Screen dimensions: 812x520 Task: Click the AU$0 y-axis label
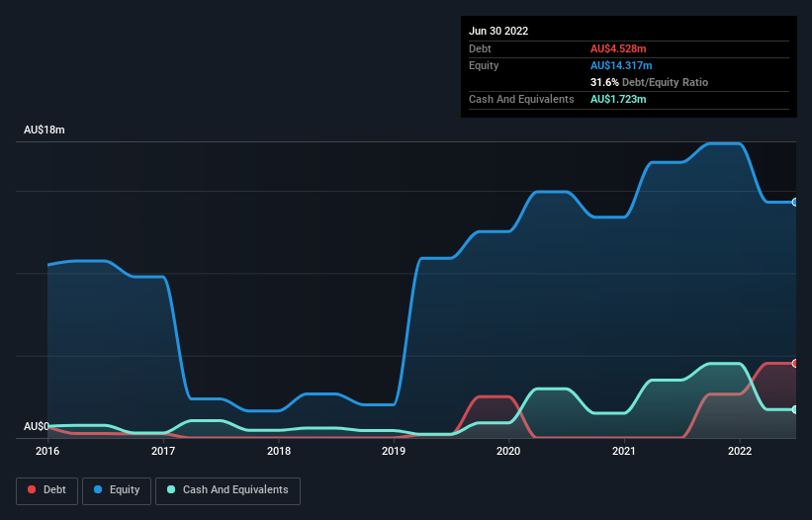[37, 426]
